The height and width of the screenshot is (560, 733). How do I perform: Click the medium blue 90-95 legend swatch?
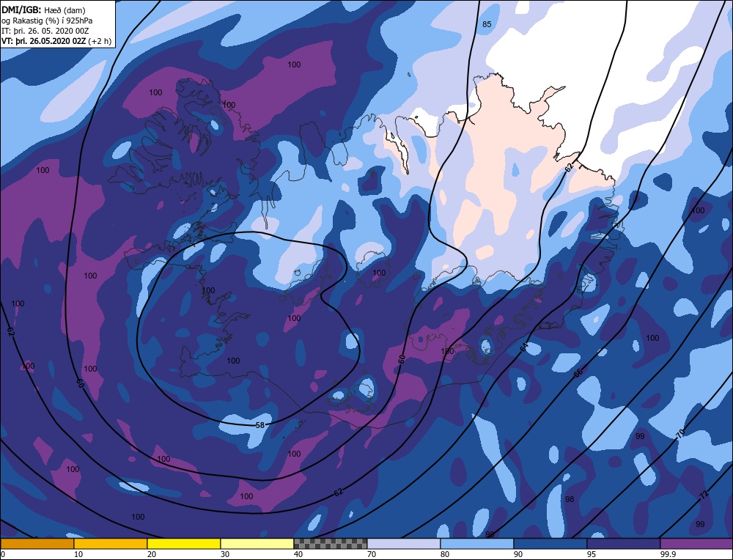coord(550,544)
